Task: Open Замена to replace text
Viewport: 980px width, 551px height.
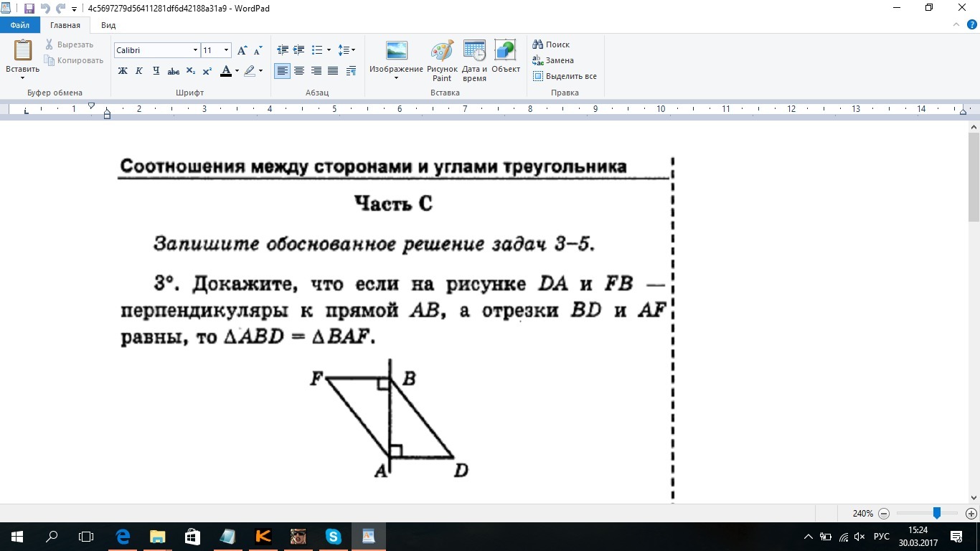Action: click(558, 60)
